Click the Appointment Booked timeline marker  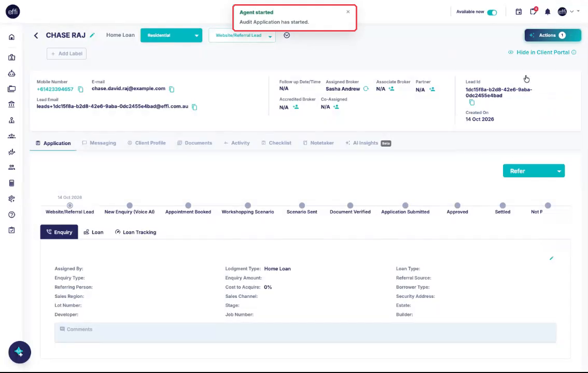(188, 205)
